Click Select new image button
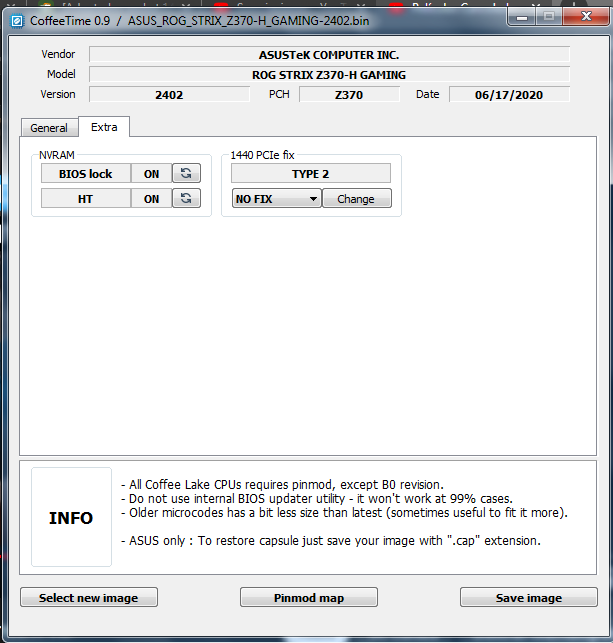 click(89, 597)
